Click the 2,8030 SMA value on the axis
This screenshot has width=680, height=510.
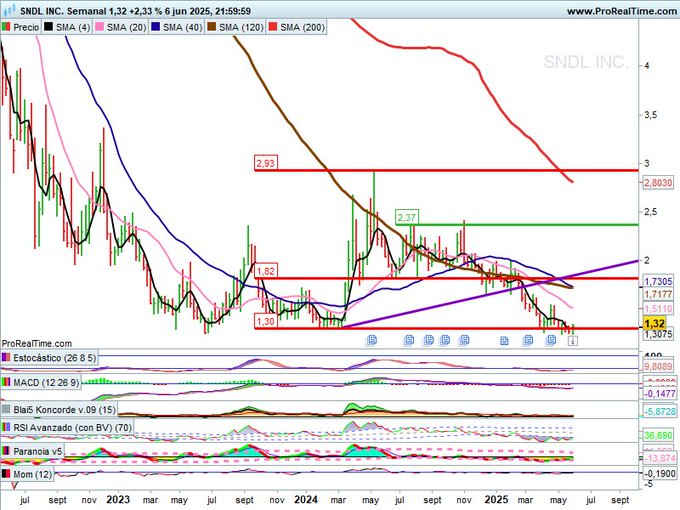click(x=658, y=183)
